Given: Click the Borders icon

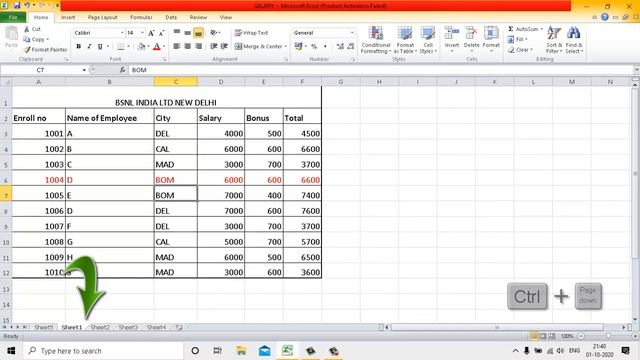Looking at the screenshot, I should (x=120, y=47).
